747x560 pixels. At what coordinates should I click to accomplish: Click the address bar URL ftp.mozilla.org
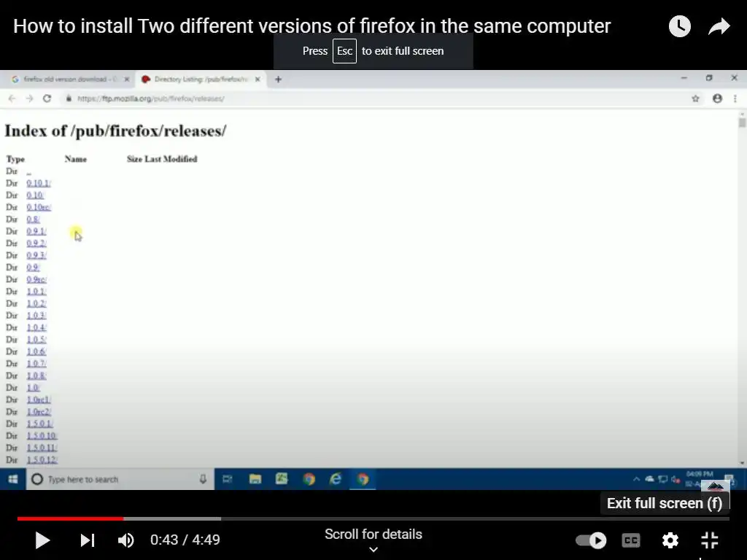(150, 98)
